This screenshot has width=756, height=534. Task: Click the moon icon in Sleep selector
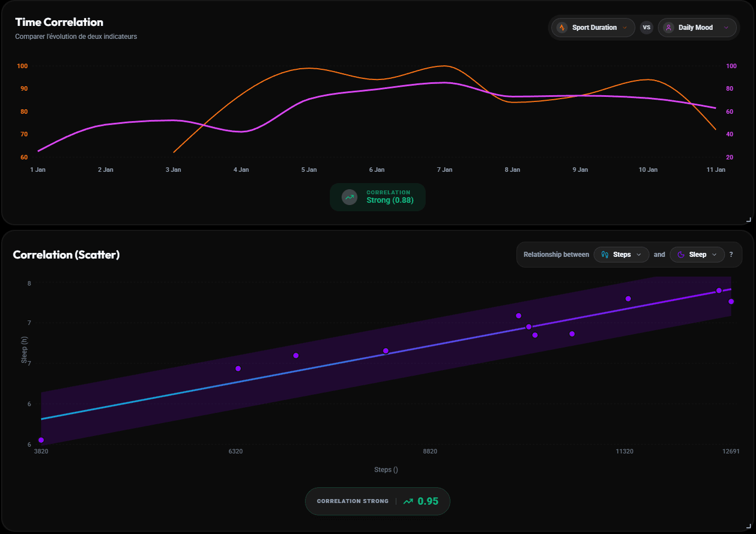click(680, 254)
